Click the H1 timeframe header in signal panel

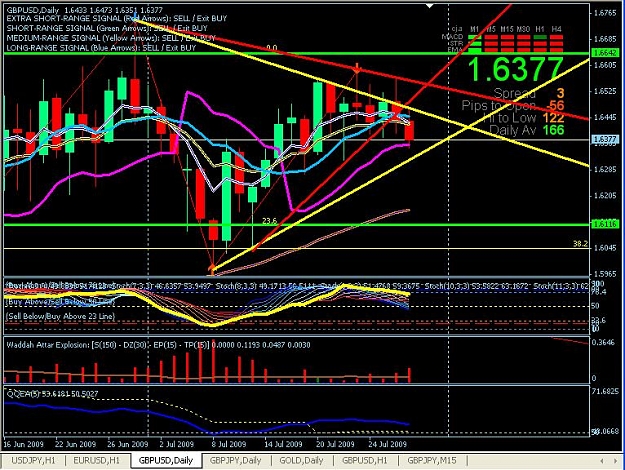click(x=540, y=29)
